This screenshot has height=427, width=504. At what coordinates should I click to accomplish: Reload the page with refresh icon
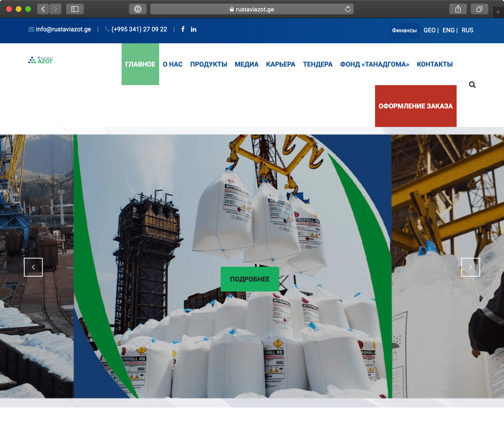coord(348,9)
